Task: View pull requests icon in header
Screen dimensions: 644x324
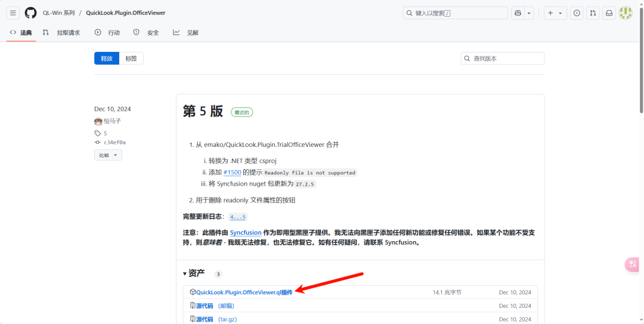Action: coord(593,13)
